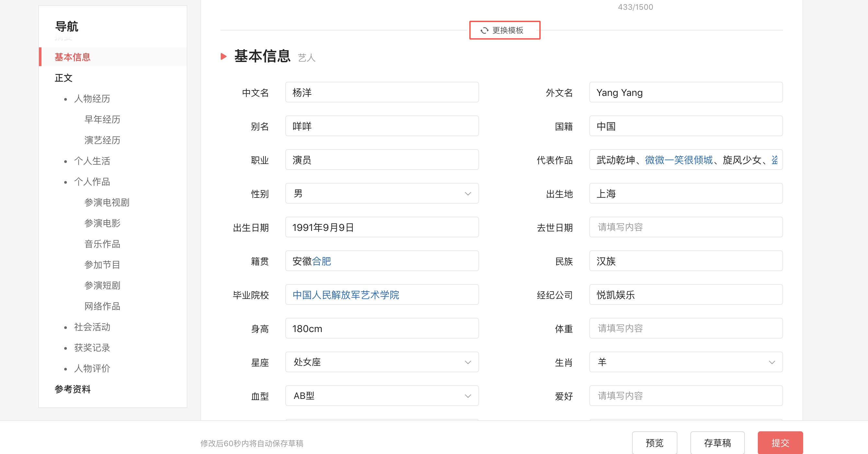Screen dimensions: 868x454
Task: Open the 中国人民解放军艺术学院 link
Action: 346,295
